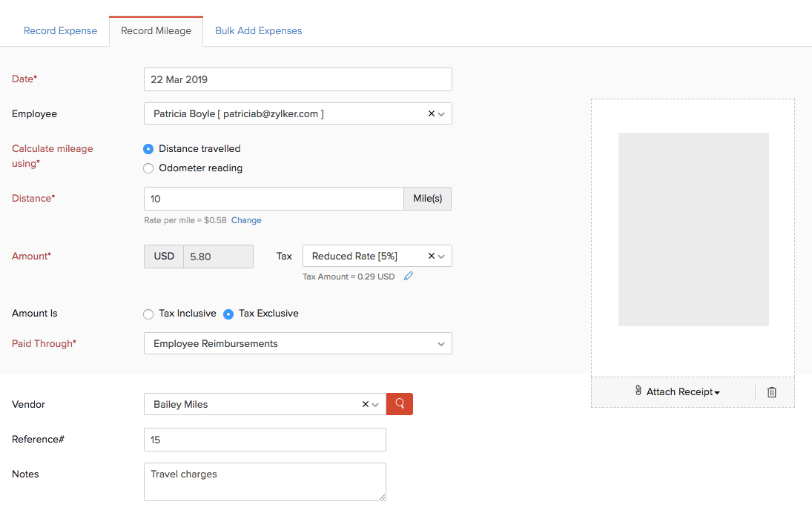Open the Bulk Add Expenses tab

coord(258,31)
